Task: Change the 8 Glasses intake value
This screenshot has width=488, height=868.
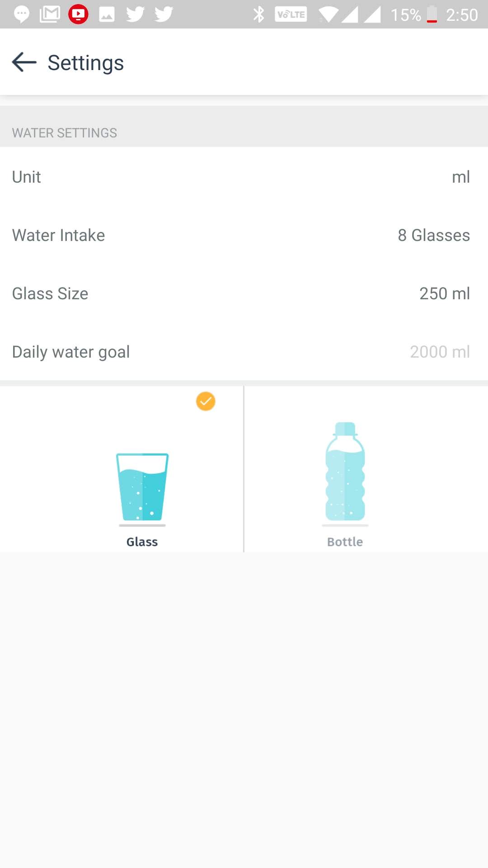Action: (x=433, y=235)
